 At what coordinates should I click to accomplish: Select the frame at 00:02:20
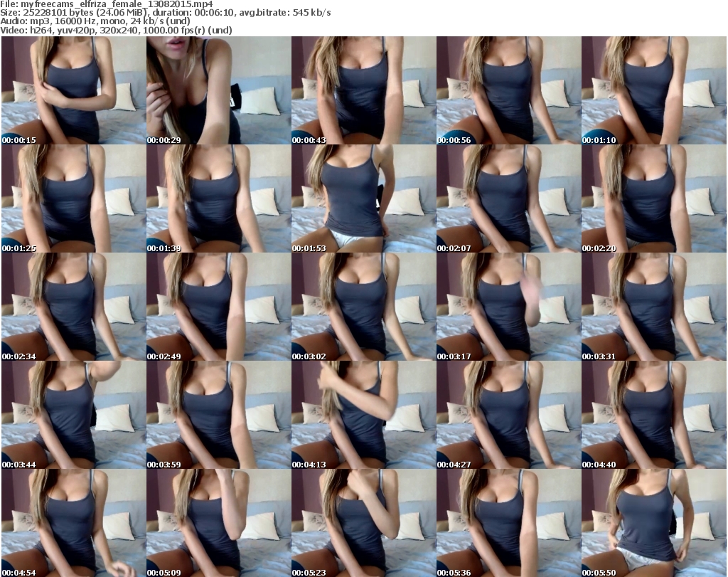[654, 198]
